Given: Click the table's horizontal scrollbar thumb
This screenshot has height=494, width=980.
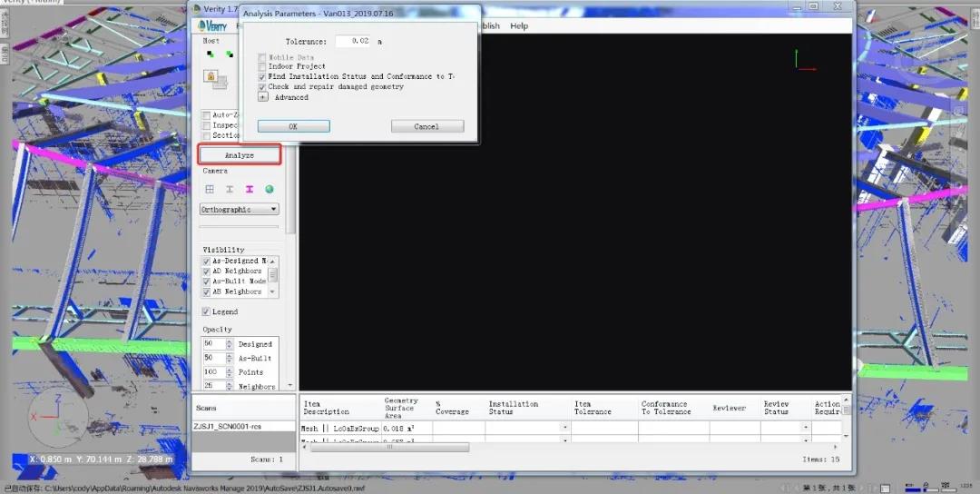Looking at the screenshot, I should pos(390,447).
